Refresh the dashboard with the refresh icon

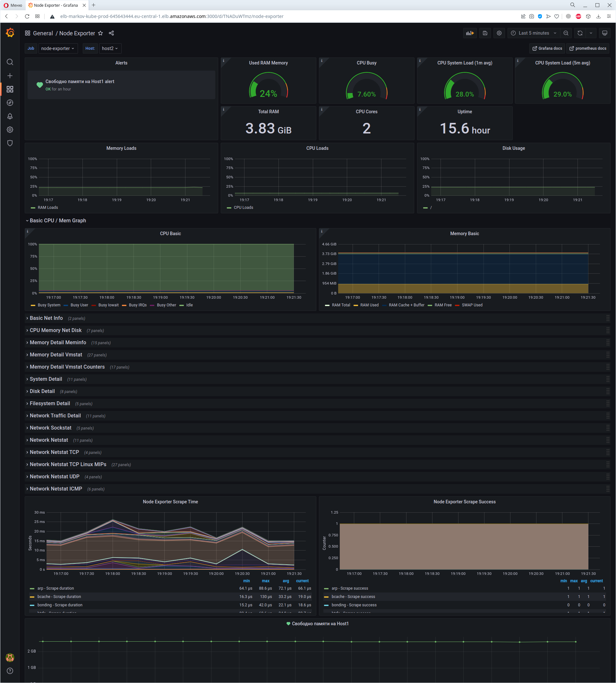[580, 33]
